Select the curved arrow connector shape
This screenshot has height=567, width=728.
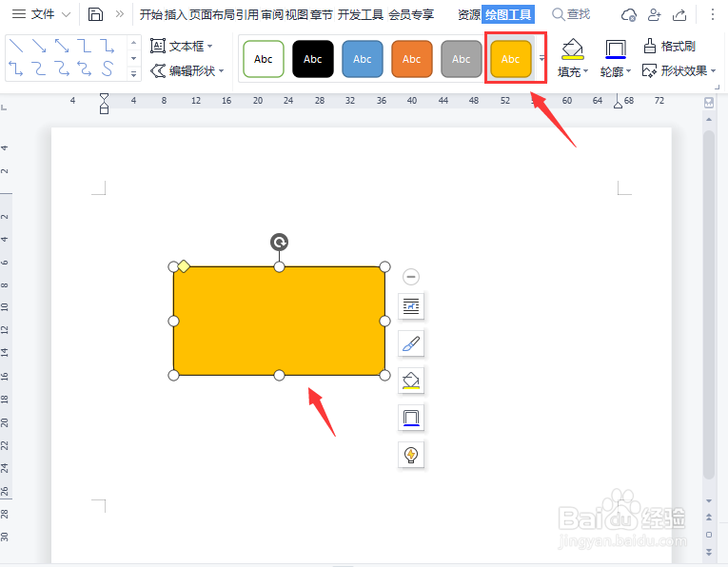click(x=62, y=68)
